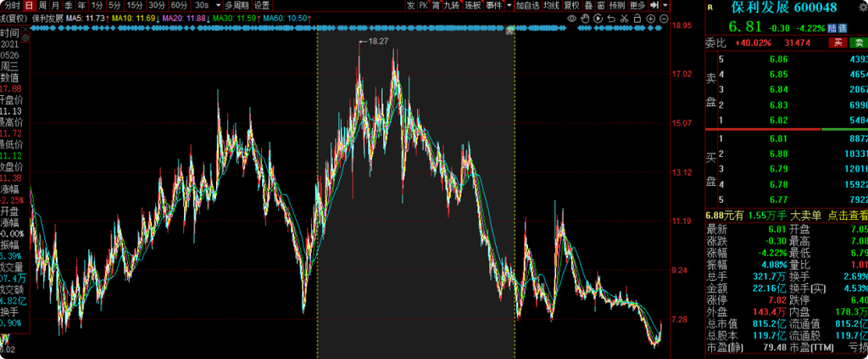Click the red 买 buy button
The width and height of the screenshot is (868, 359).
tap(837, 42)
